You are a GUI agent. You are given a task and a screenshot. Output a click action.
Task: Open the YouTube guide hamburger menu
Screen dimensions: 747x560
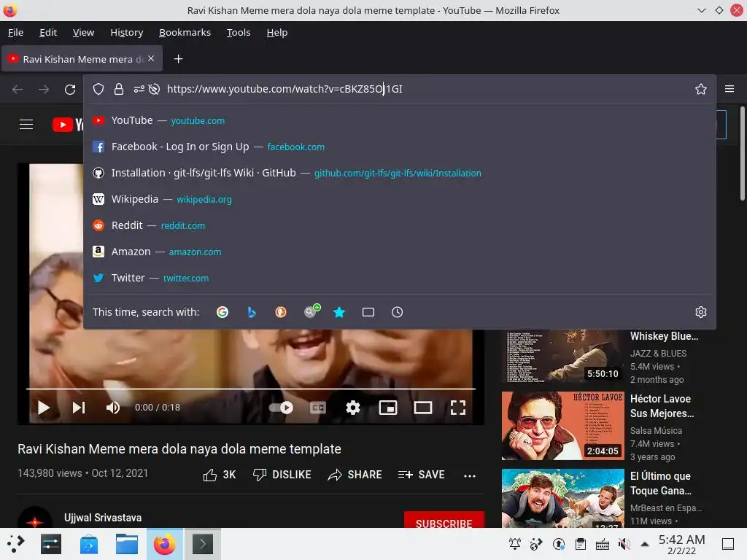(x=26, y=125)
